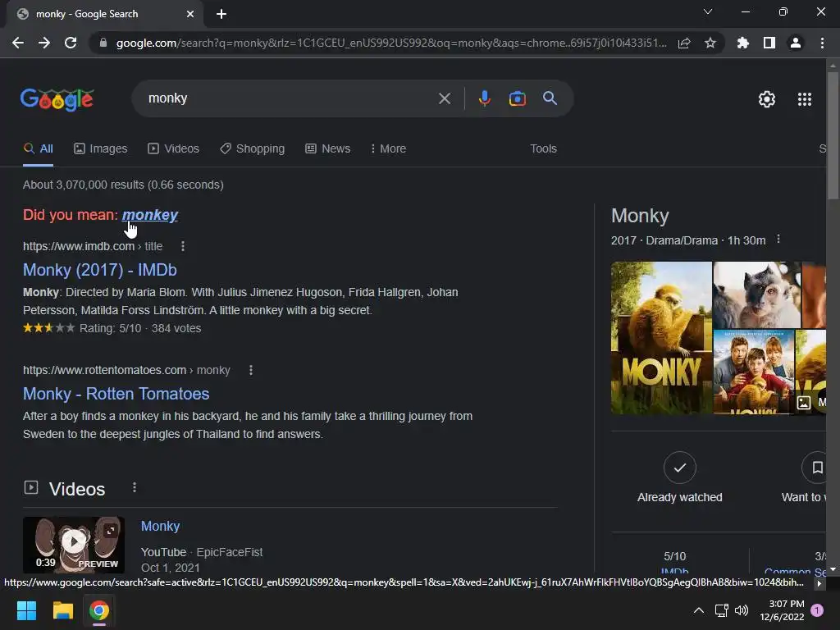The width and height of the screenshot is (840, 630).
Task: Open the Chrome profile avatar
Action: [796, 43]
